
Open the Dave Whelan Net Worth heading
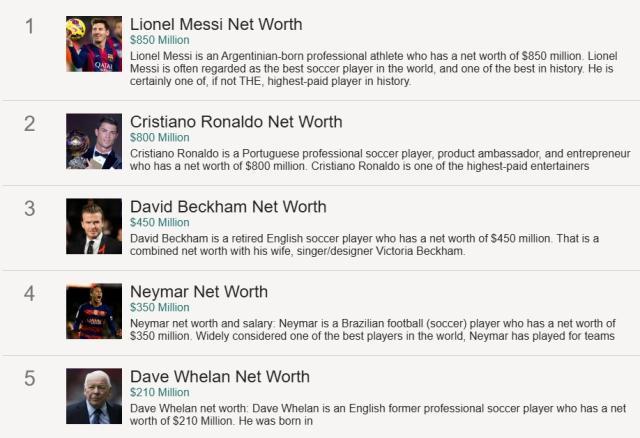pyautogui.click(x=220, y=377)
